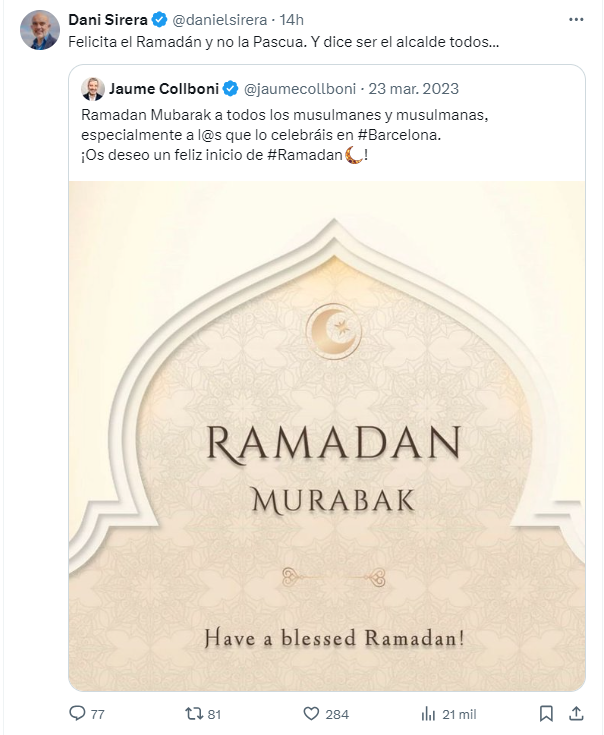
Task: Share the tweet via share icon
Action: pos(576,714)
